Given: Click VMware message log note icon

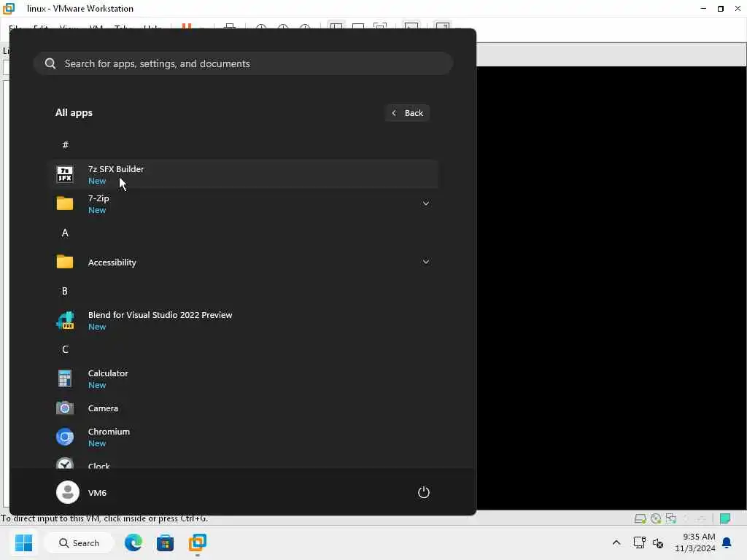Looking at the screenshot, I should (x=725, y=518).
